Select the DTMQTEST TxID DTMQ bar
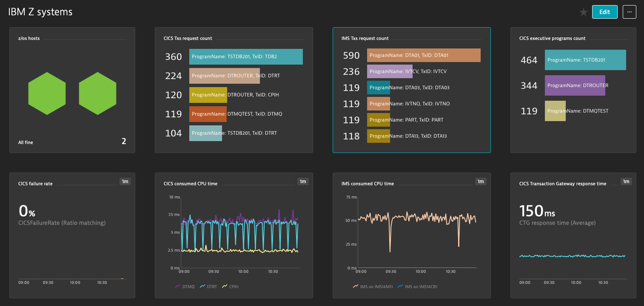Screen dimensions: 644x306 pyautogui.click(x=208, y=114)
